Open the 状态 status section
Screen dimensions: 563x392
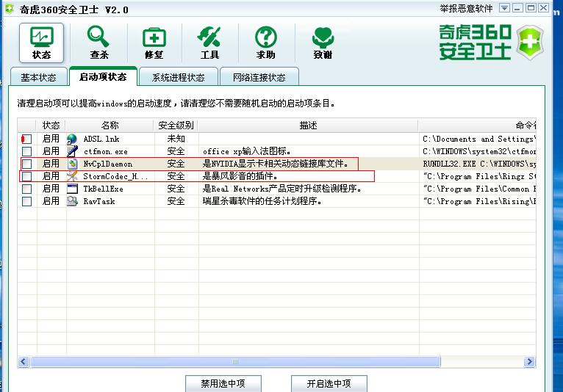click(41, 43)
